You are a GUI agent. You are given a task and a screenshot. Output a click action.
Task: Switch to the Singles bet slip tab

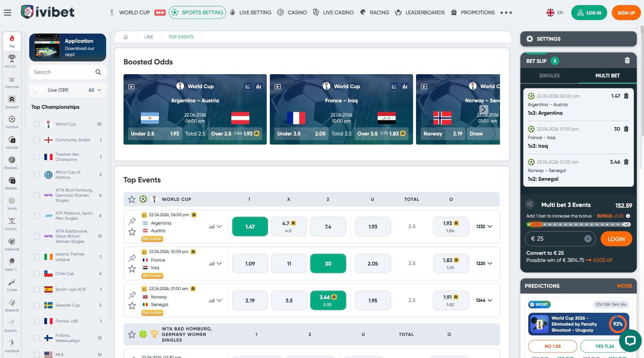(549, 75)
